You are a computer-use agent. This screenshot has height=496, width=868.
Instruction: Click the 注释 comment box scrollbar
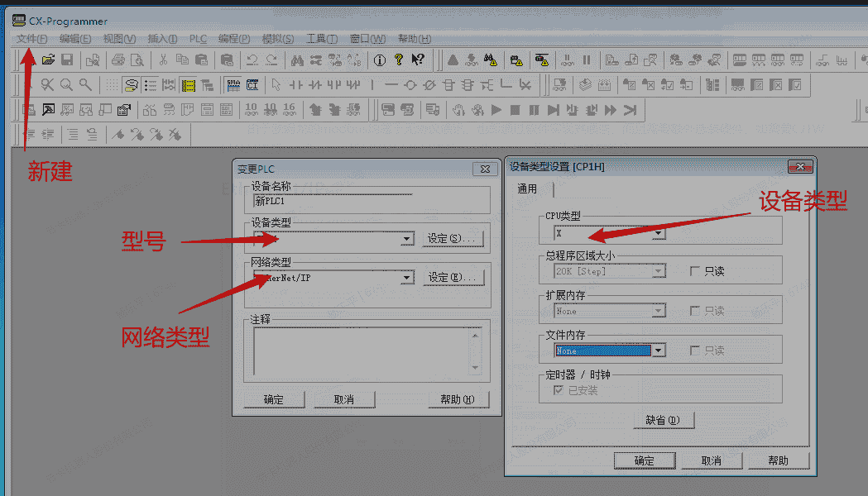click(x=475, y=351)
